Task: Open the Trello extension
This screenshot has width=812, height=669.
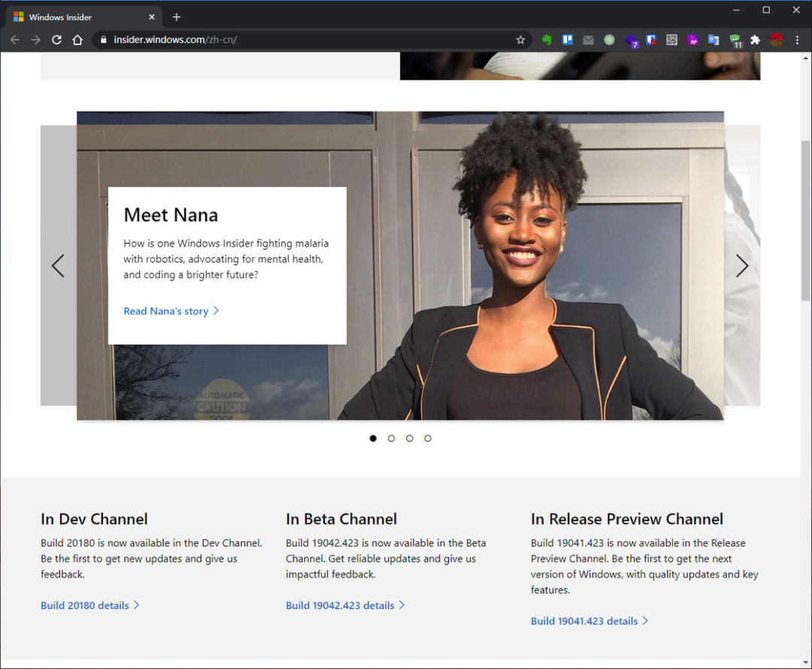Action: 568,40
